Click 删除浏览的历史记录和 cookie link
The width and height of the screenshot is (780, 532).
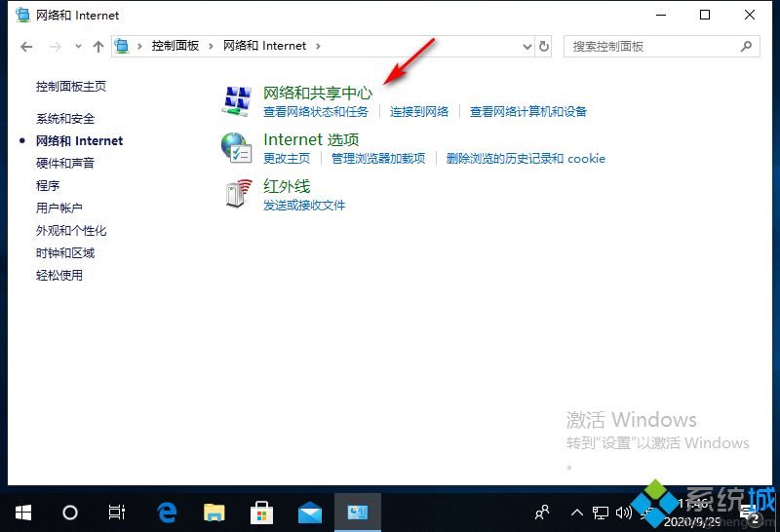pyautogui.click(x=526, y=159)
